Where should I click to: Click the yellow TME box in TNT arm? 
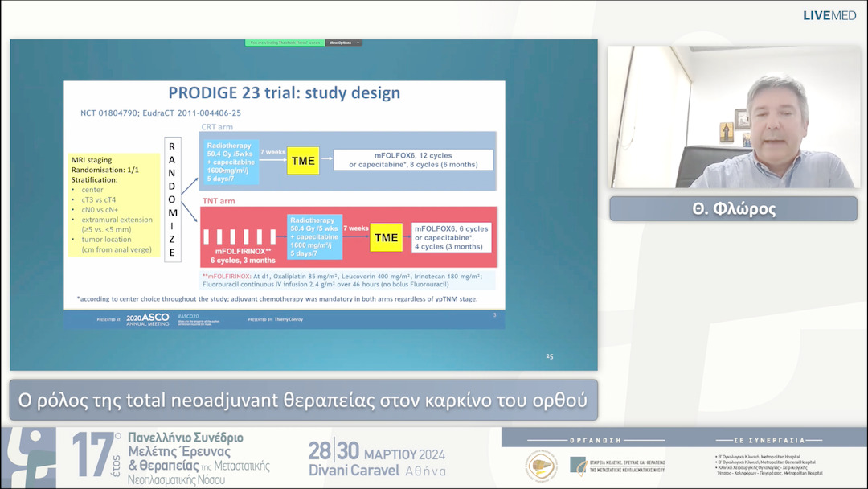click(x=386, y=237)
